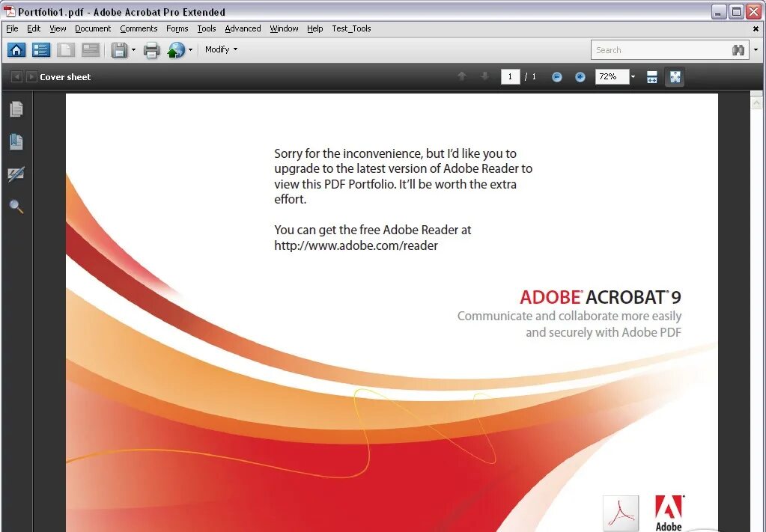This screenshot has height=532, width=766.
Task: Click the Acrobat PDF icon in title bar
Action: [x=9, y=12]
